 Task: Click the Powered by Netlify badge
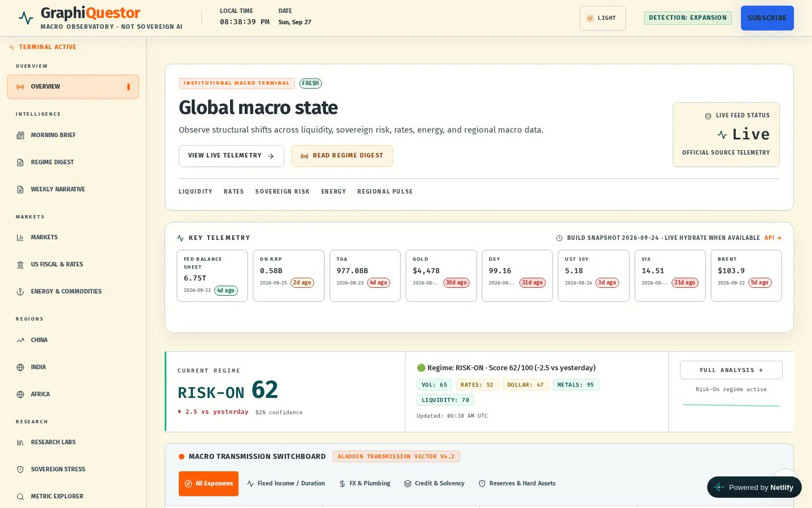(x=754, y=488)
